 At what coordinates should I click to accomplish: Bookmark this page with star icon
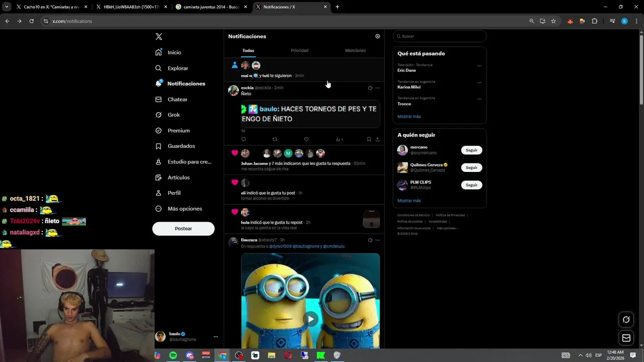coord(553,21)
